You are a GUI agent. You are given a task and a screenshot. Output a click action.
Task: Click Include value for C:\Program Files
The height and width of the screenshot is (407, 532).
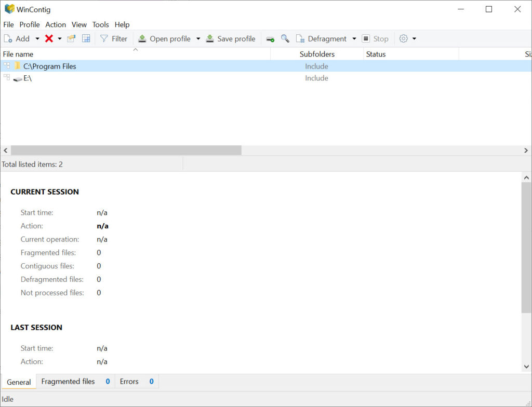pyautogui.click(x=316, y=66)
